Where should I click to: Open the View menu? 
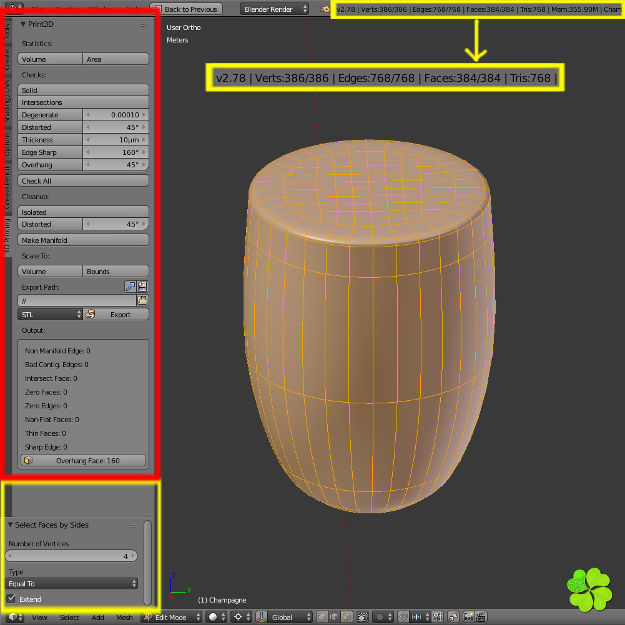[x=39, y=617]
